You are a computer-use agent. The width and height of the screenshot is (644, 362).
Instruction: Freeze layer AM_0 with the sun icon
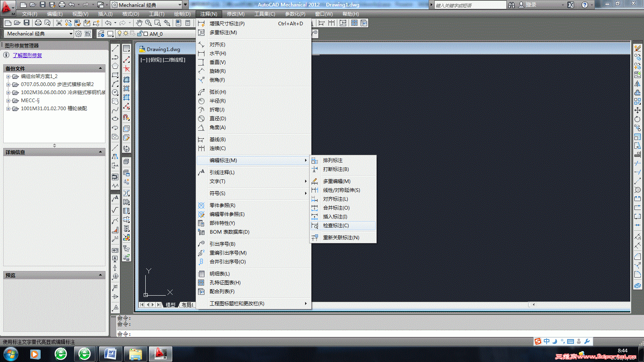(126, 34)
